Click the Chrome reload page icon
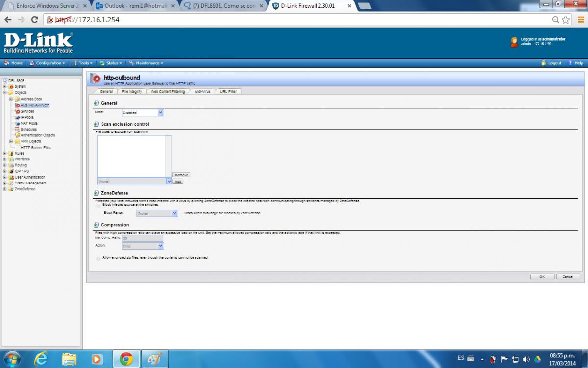Viewport: 588px width, 368px height. pyautogui.click(x=34, y=20)
